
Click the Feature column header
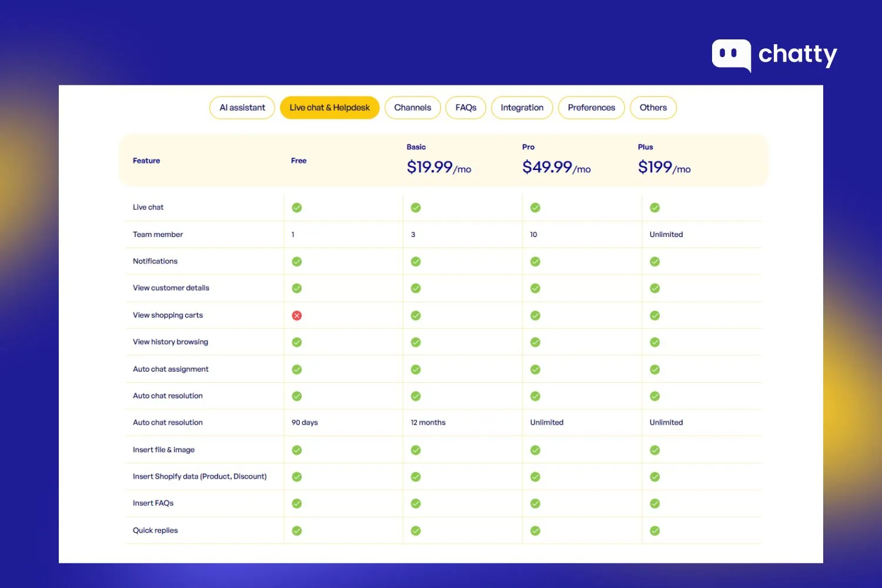click(x=146, y=161)
